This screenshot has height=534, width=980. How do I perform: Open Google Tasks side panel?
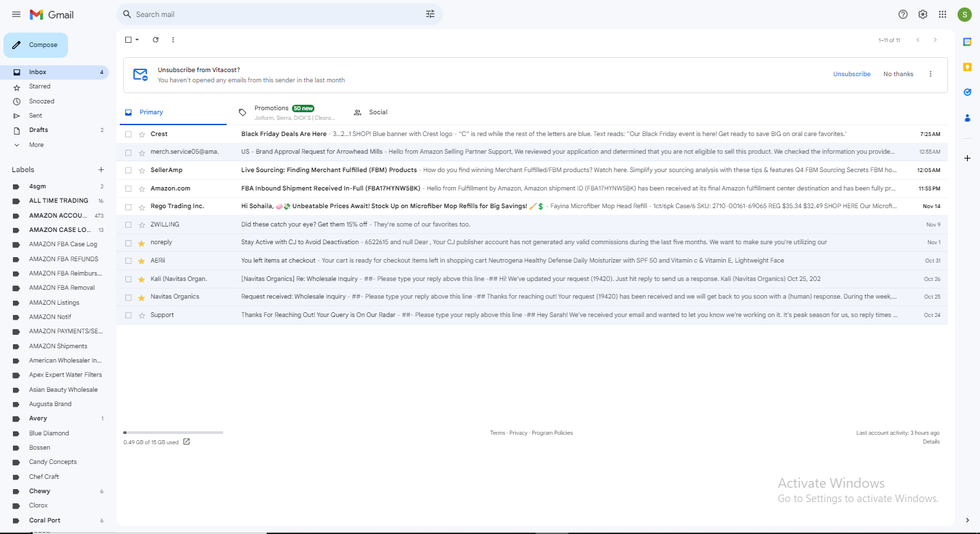tap(967, 93)
